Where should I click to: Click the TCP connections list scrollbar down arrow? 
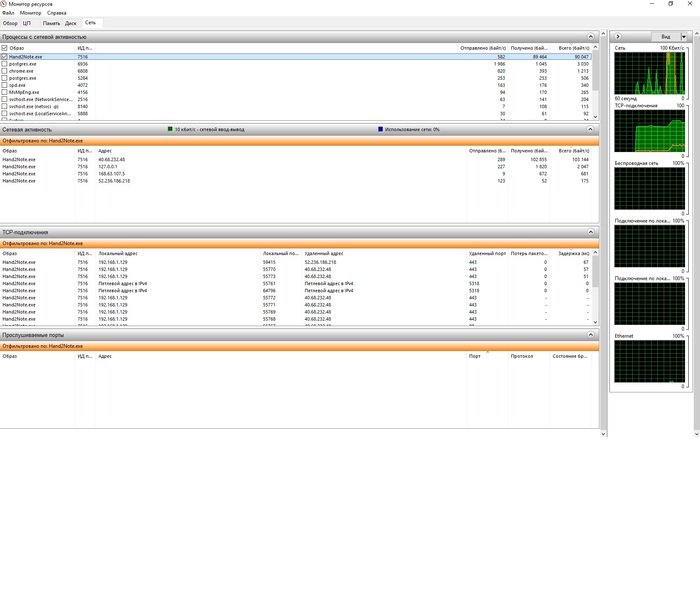[x=595, y=321]
